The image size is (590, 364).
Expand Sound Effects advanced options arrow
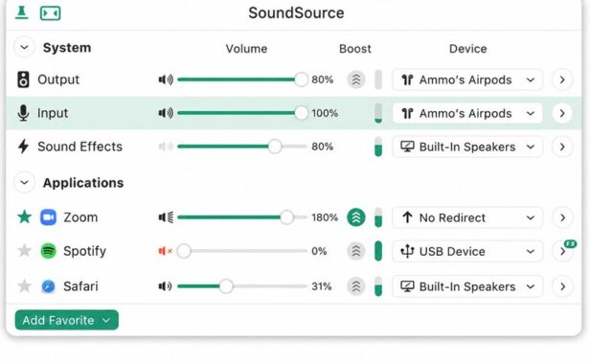[562, 147]
